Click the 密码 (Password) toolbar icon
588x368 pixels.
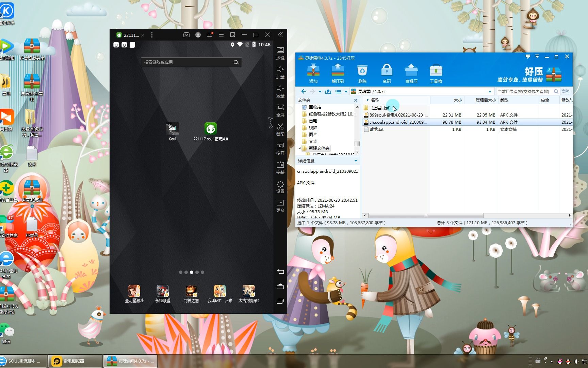387,74
